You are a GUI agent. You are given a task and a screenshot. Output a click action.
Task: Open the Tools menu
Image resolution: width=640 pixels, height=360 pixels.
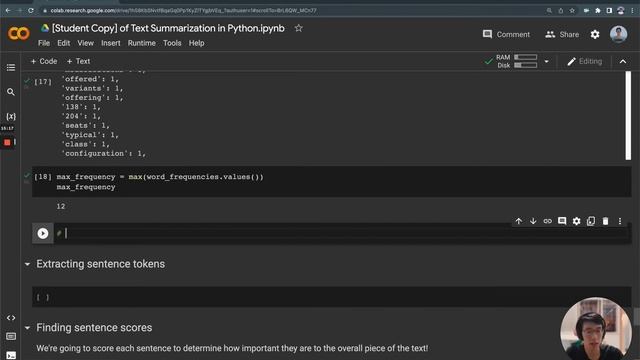[172, 43]
